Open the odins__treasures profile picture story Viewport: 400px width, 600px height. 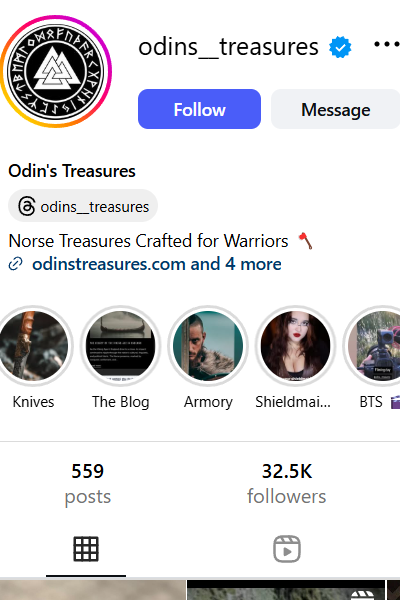point(56,72)
